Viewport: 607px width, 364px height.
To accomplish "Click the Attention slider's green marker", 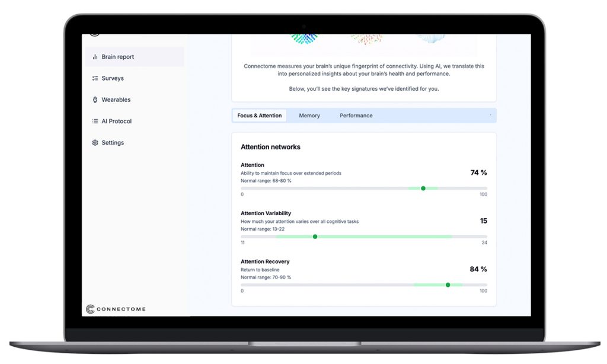I will (x=423, y=189).
